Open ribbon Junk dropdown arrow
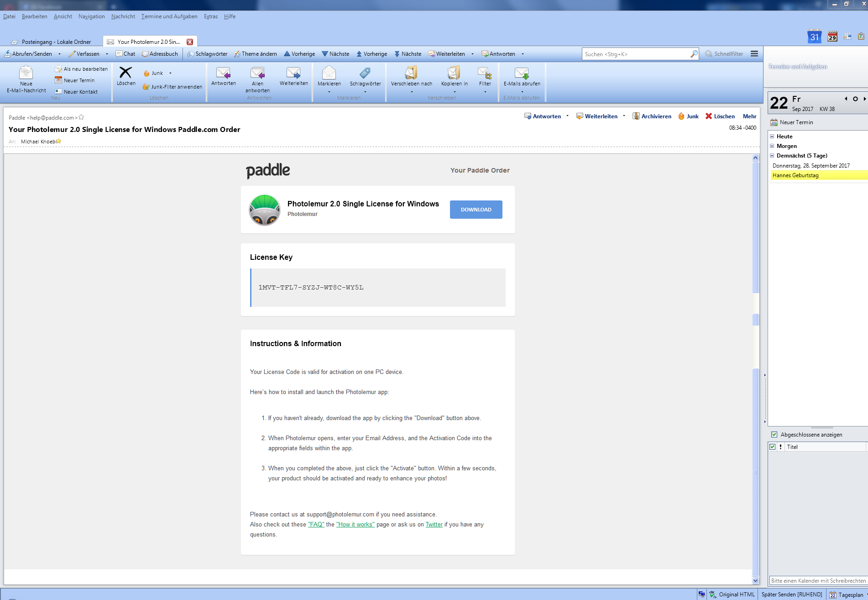 pyautogui.click(x=170, y=73)
